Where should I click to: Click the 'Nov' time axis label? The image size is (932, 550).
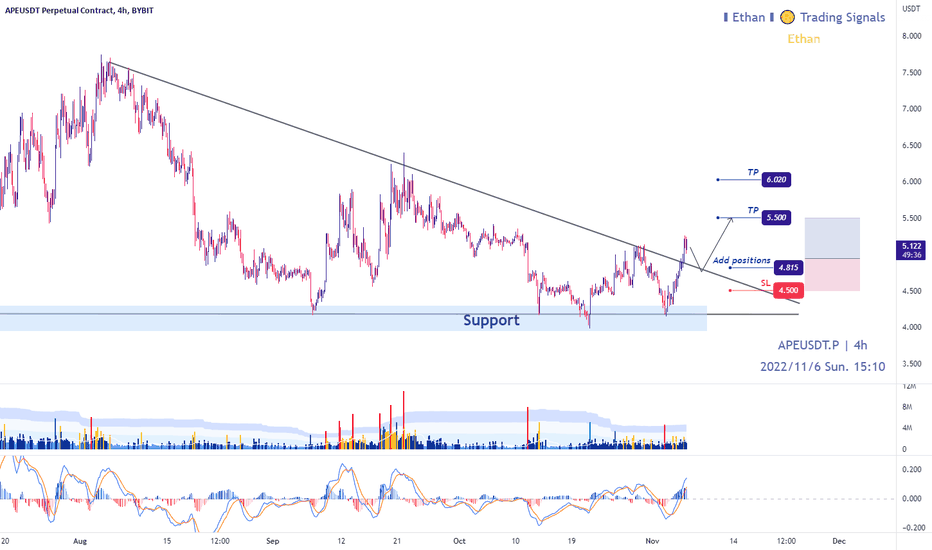click(x=652, y=542)
